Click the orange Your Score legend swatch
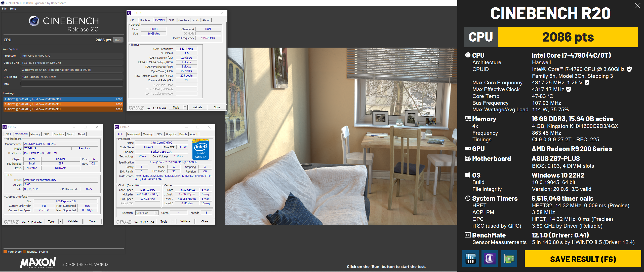The image size is (644, 272). 5,251
